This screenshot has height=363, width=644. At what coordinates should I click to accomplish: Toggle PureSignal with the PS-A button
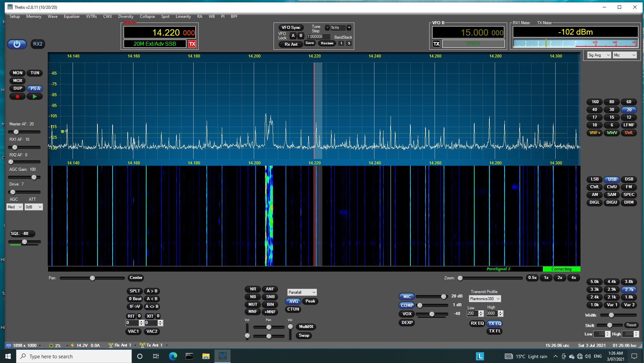[34, 88]
